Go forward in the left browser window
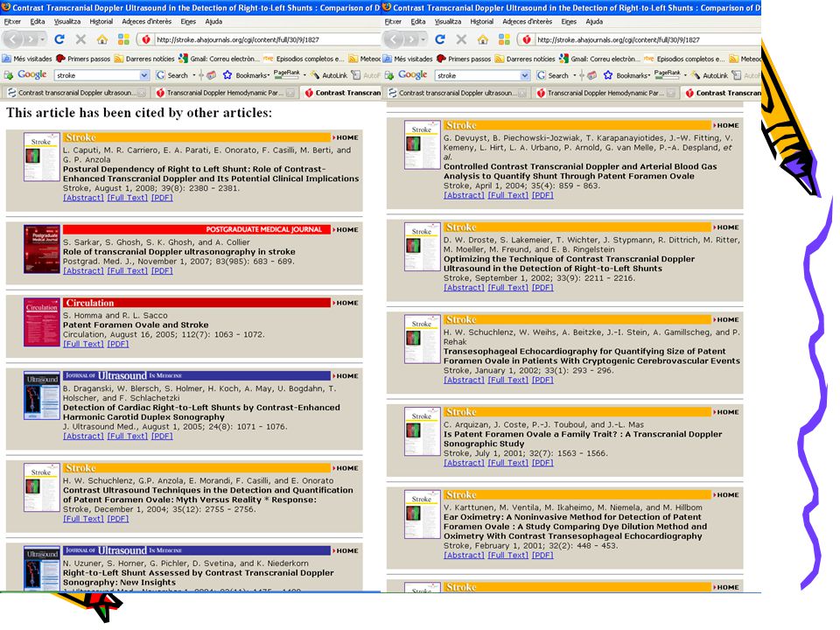840x630 pixels. [31, 39]
